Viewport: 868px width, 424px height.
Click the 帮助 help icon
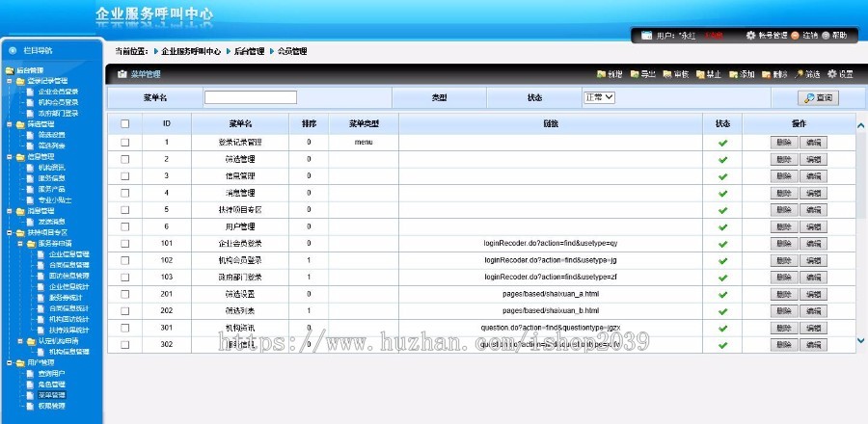(826, 36)
